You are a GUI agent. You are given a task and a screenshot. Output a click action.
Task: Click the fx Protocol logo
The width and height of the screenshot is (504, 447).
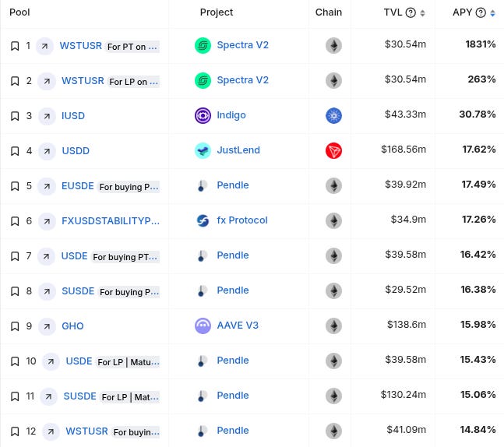coord(203,220)
